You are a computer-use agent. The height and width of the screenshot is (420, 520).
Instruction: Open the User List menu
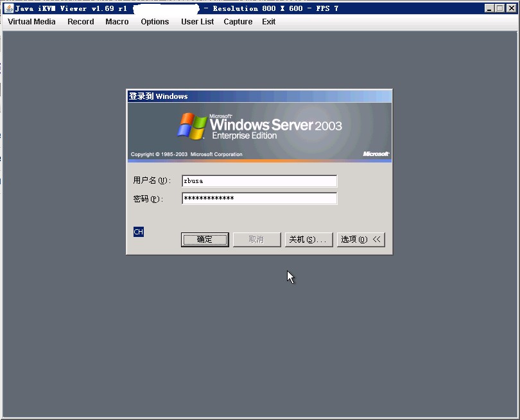click(197, 22)
